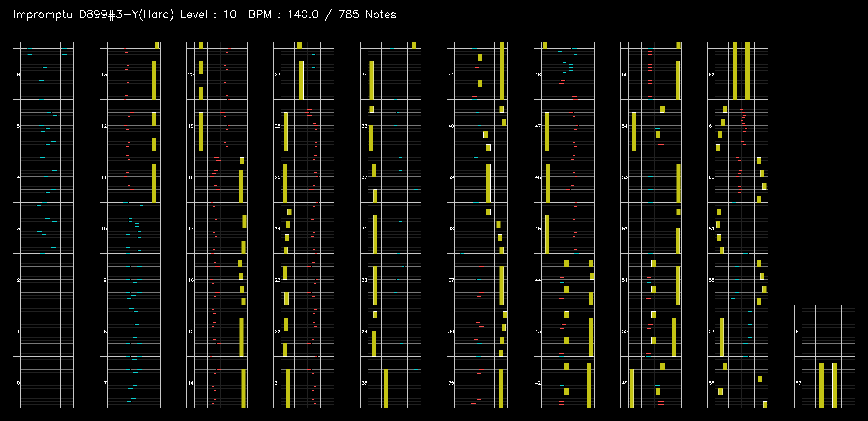Select the measure number 64 label
Viewport: 868px width, 421px height.
click(798, 331)
